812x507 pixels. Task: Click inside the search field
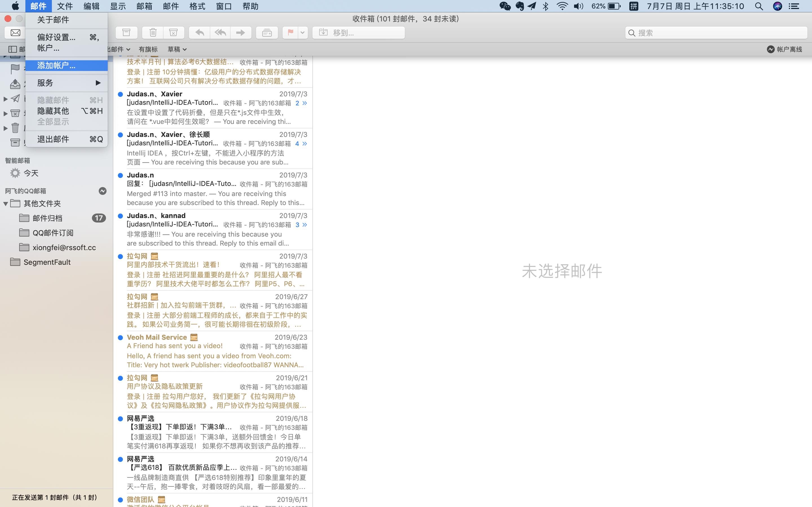tap(715, 32)
